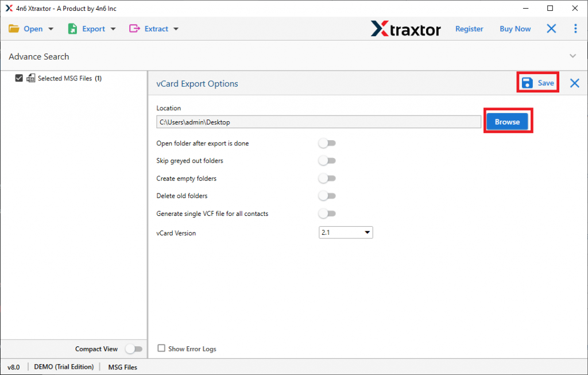Click the Extract icon in toolbar

click(135, 29)
